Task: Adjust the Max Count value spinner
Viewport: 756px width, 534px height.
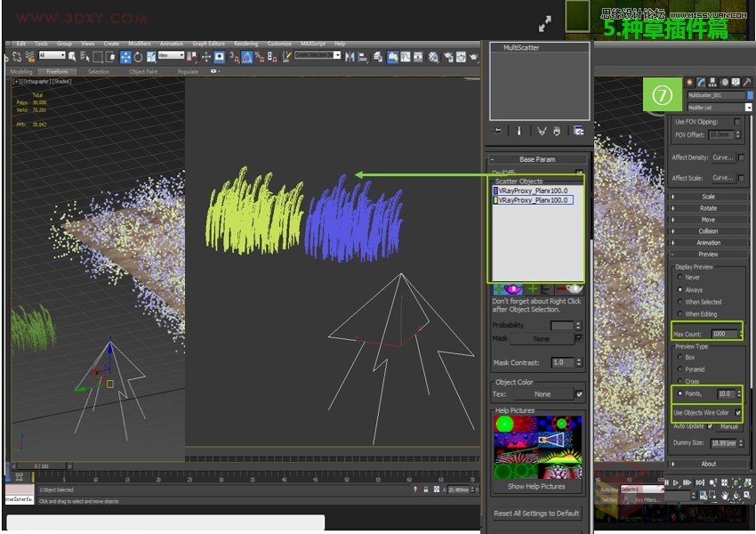Action: [741, 334]
